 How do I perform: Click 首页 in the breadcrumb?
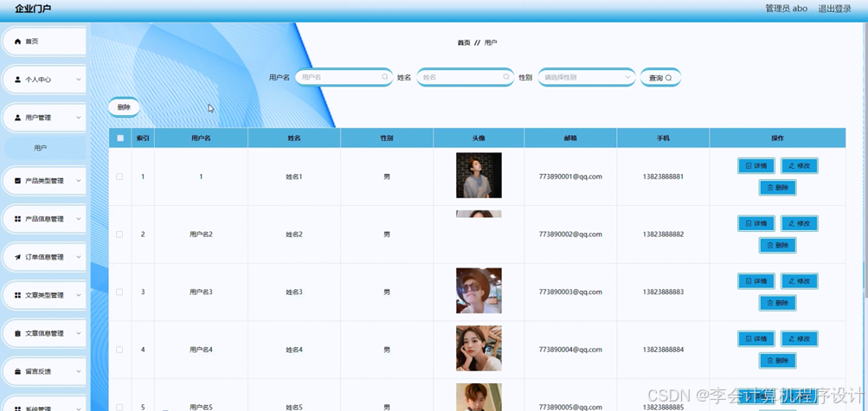[464, 42]
